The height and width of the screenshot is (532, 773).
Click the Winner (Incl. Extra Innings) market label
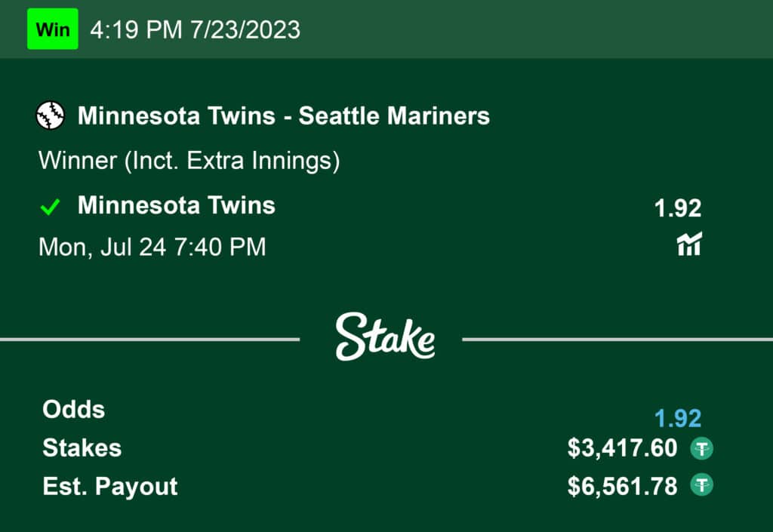pos(189,161)
